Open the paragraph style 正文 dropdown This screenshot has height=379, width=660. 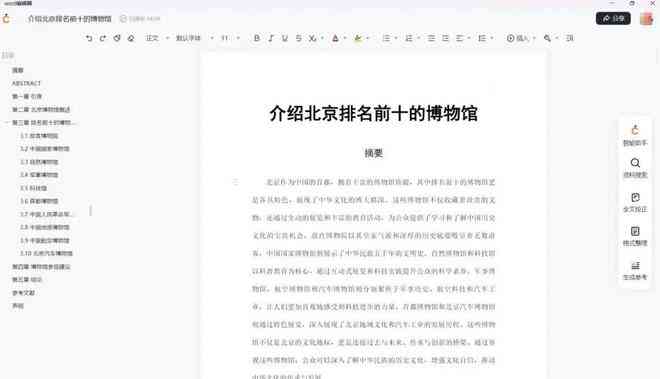click(x=157, y=38)
